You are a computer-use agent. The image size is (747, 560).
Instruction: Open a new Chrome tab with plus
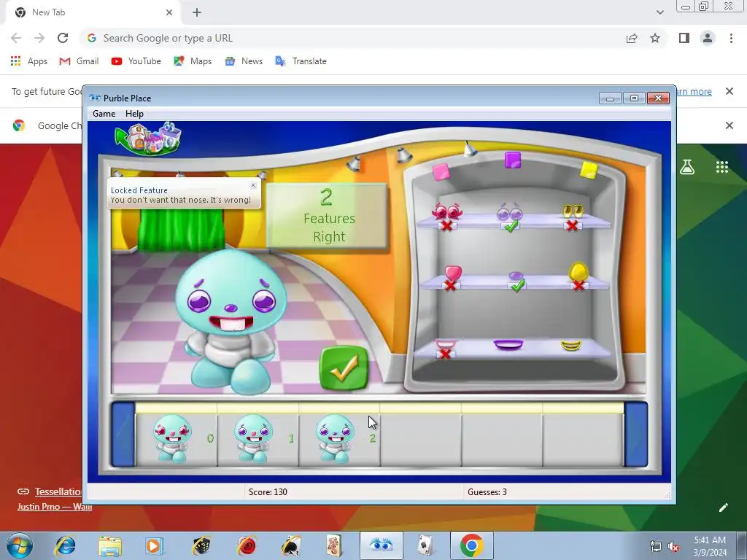(x=197, y=12)
